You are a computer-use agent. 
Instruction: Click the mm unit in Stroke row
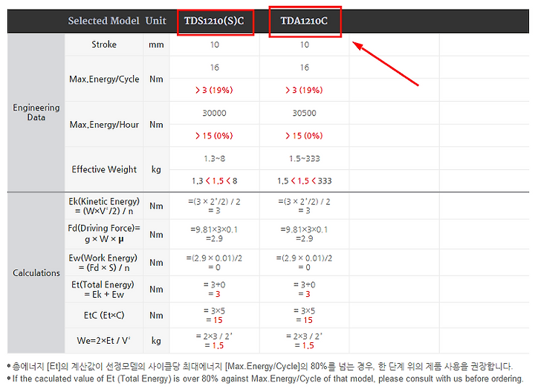pos(156,45)
